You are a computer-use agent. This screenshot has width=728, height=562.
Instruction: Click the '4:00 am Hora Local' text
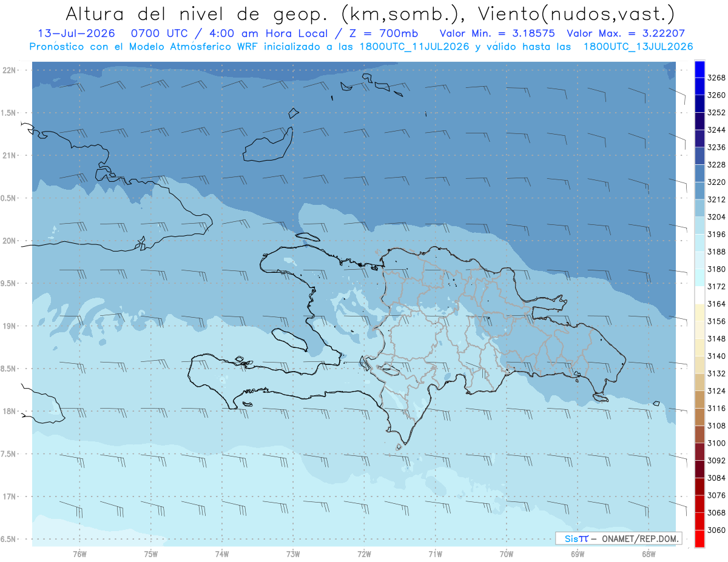(269, 33)
